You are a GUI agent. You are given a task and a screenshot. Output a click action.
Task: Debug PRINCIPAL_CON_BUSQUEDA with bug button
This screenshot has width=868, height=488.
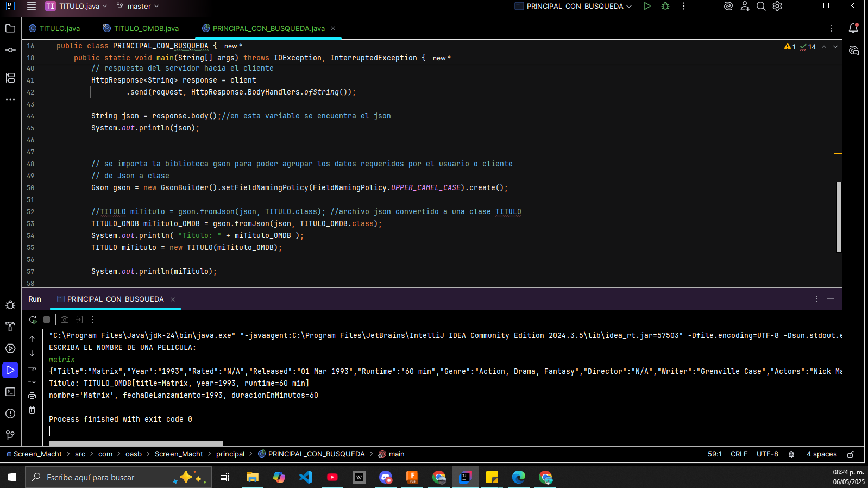click(x=665, y=6)
